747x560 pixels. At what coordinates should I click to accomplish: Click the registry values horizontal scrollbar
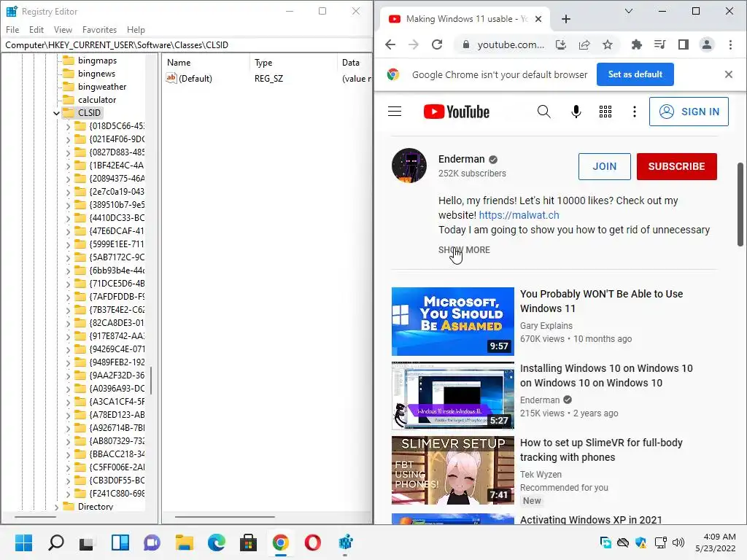(x=225, y=517)
